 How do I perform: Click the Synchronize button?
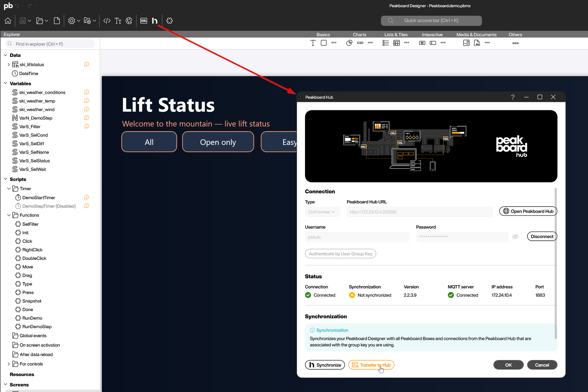pos(325,365)
